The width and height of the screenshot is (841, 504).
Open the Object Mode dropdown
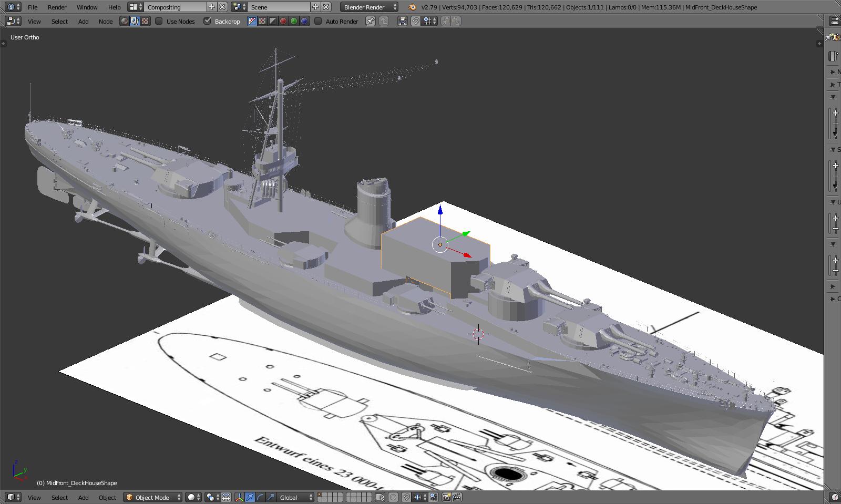coord(153,497)
